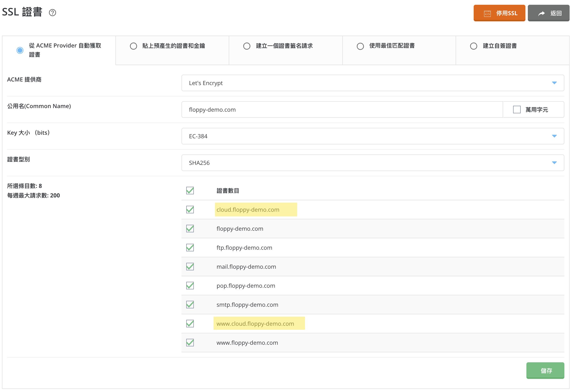572x392 pixels.
Task: Click the help question mark icon
Action: (x=52, y=13)
